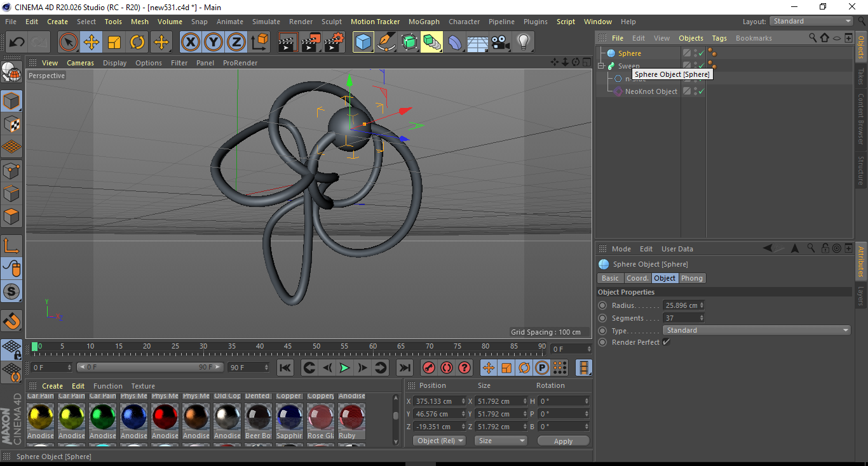Click the Record Active Objects button
The height and width of the screenshot is (466, 868).
[428, 368]
